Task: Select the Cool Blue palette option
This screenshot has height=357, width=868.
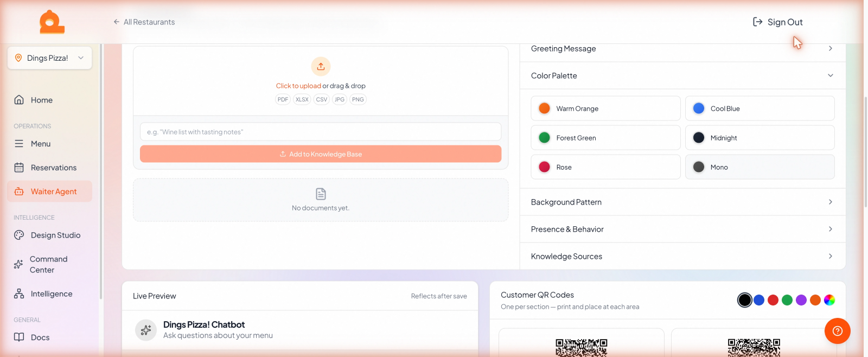Action: tap(759, 109)
